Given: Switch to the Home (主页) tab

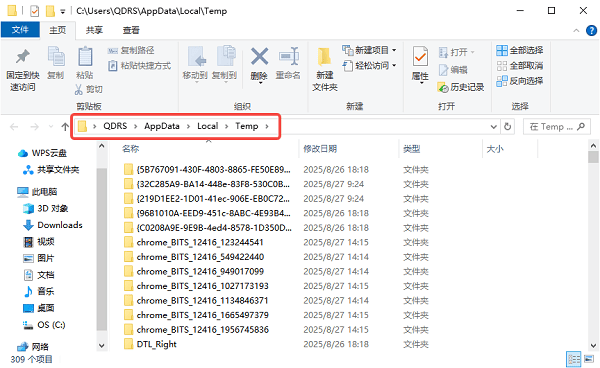Looking at the screenshot, I should (x=57, y=30).
